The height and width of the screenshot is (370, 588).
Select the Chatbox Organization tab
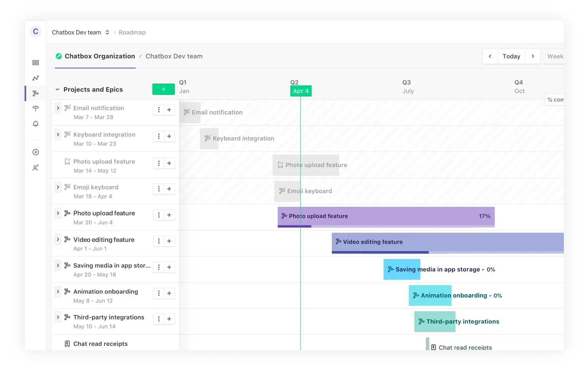click(x=95, y=56)
